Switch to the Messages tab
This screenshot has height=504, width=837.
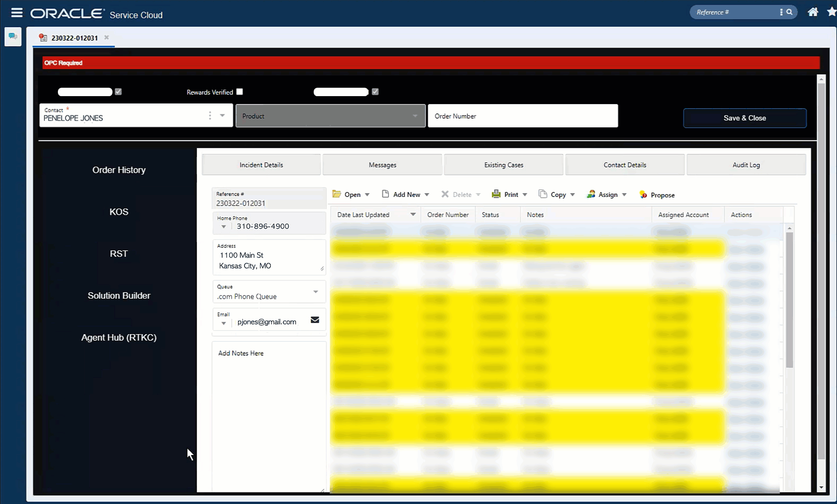[x=382, y=165]
